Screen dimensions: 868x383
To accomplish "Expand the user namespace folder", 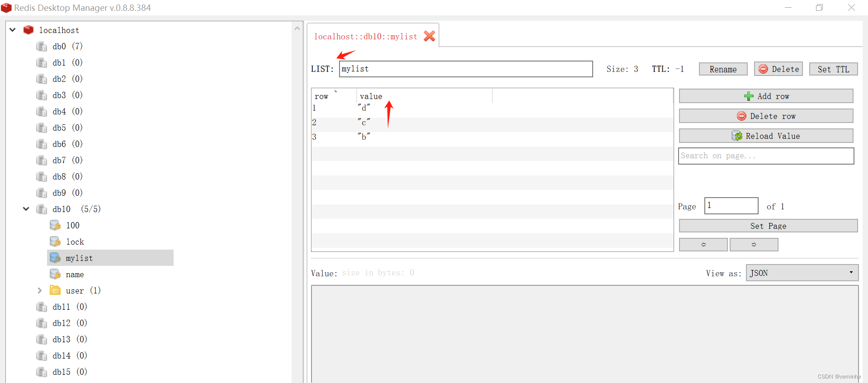I will (40, 290).
